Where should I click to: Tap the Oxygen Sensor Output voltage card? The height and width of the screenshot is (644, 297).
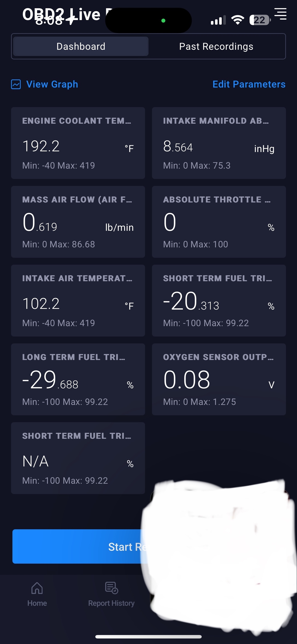click(219, 379)
